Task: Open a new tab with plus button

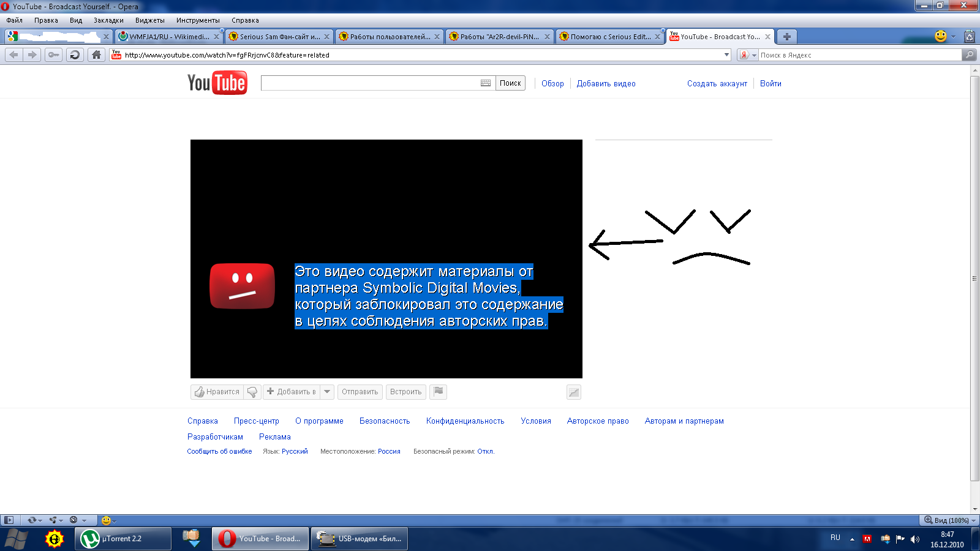Action: 787,37
